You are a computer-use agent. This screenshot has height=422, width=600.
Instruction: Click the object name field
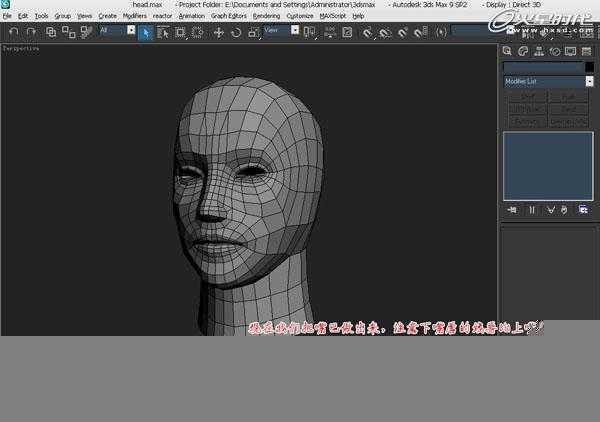[543, 67]
